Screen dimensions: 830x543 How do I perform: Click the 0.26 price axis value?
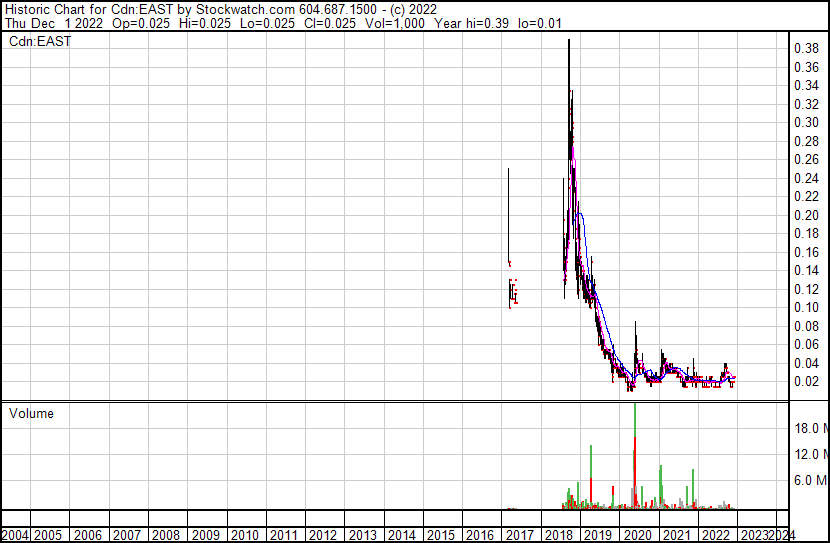tap(806, 159)
